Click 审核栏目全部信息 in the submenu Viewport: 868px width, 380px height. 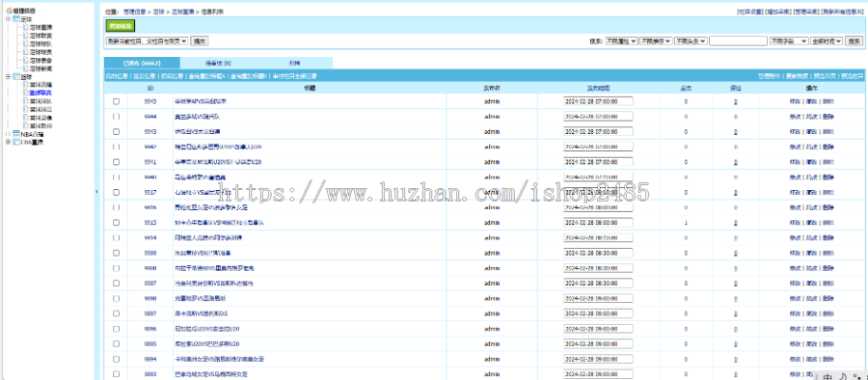295,76
